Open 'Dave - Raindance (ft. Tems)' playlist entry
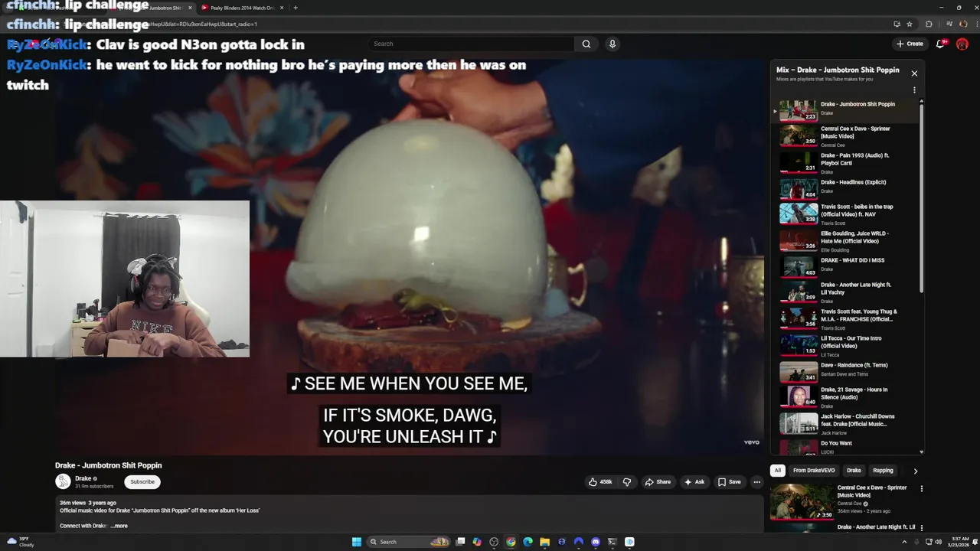980x551 pixels. pos(846,370)
